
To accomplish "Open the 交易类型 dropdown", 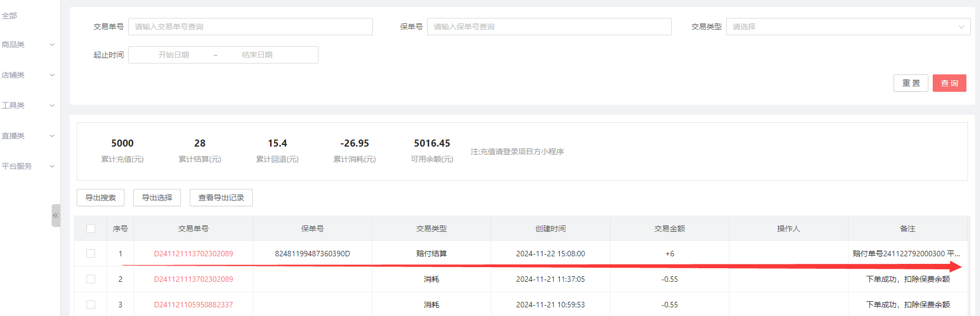I will click(847, 27).
